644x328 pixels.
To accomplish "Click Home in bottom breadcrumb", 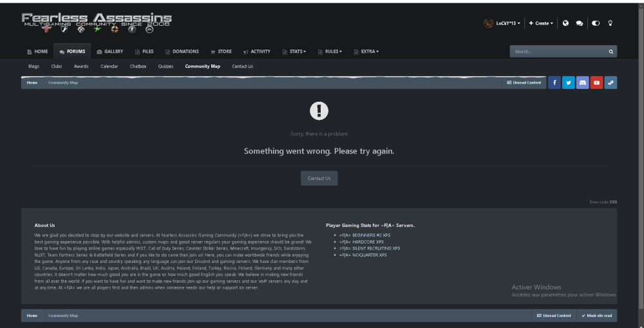I will coord(32,316).
